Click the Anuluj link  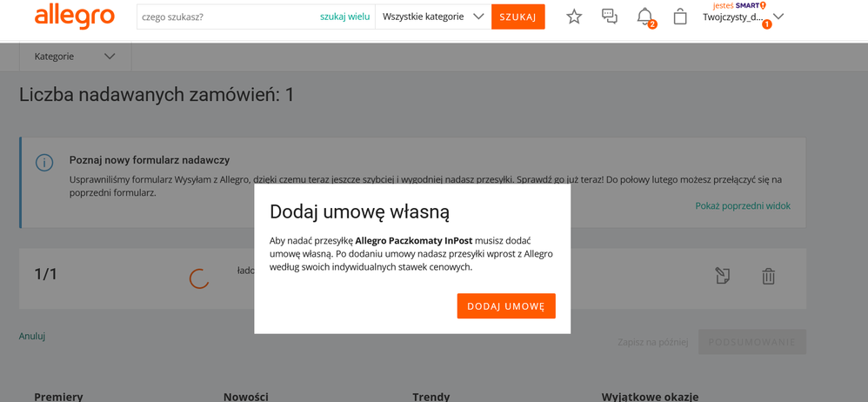pyautogui.click(x=32, y=336)
